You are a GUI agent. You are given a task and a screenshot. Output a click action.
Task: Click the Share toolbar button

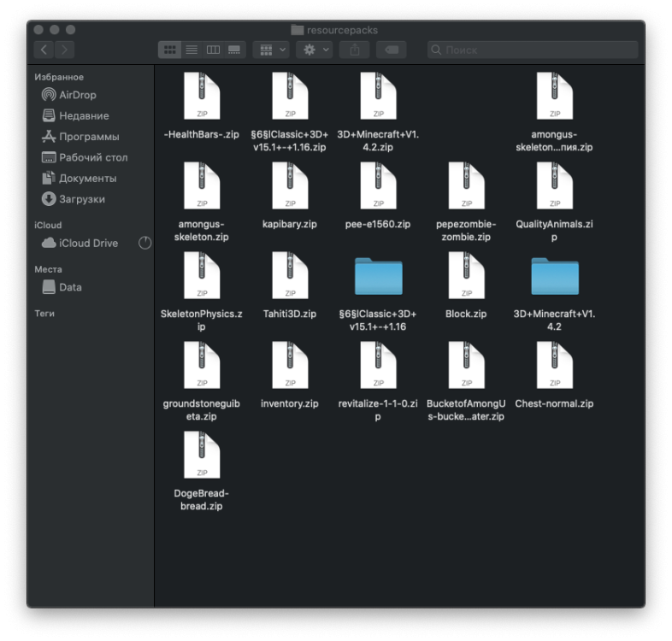(x=355, y=50)
